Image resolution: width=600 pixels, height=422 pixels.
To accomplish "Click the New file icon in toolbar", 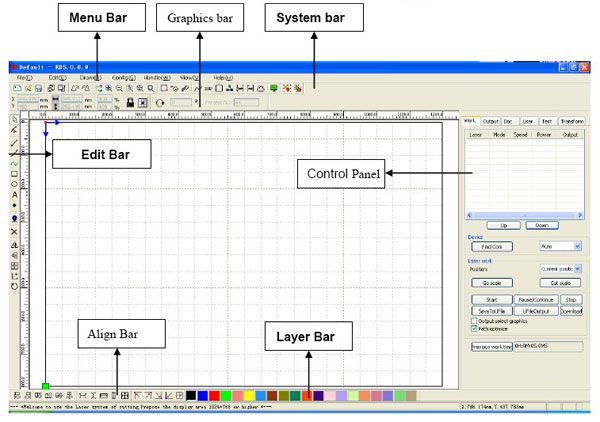I will (17, 88).
